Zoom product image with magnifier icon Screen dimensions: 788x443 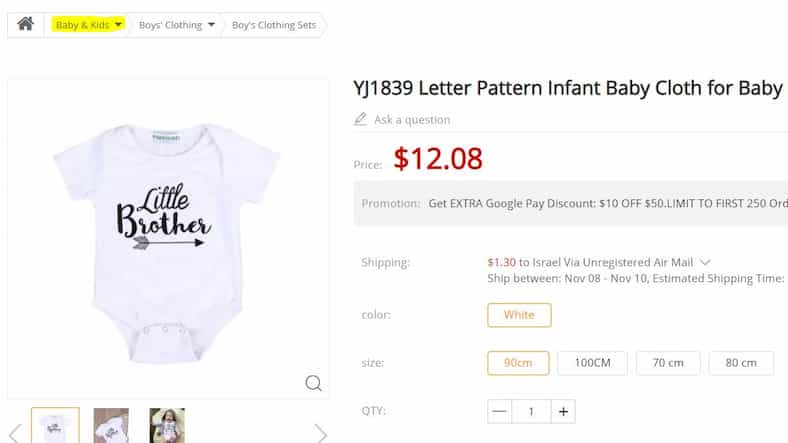coord(313,383)
